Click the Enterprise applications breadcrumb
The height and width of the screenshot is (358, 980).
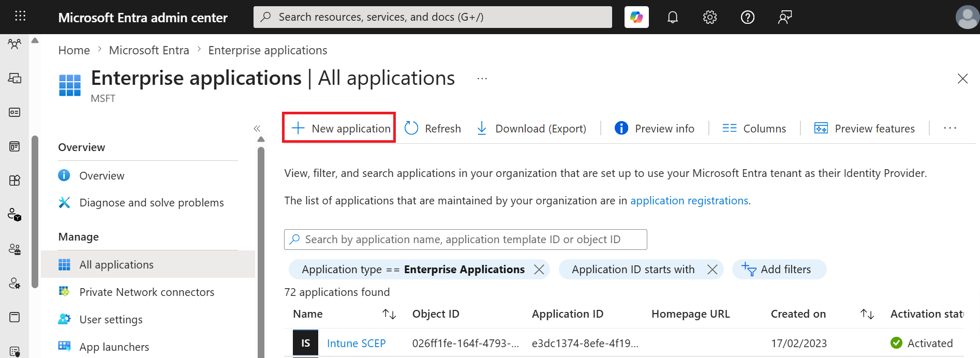coord(268,50)
